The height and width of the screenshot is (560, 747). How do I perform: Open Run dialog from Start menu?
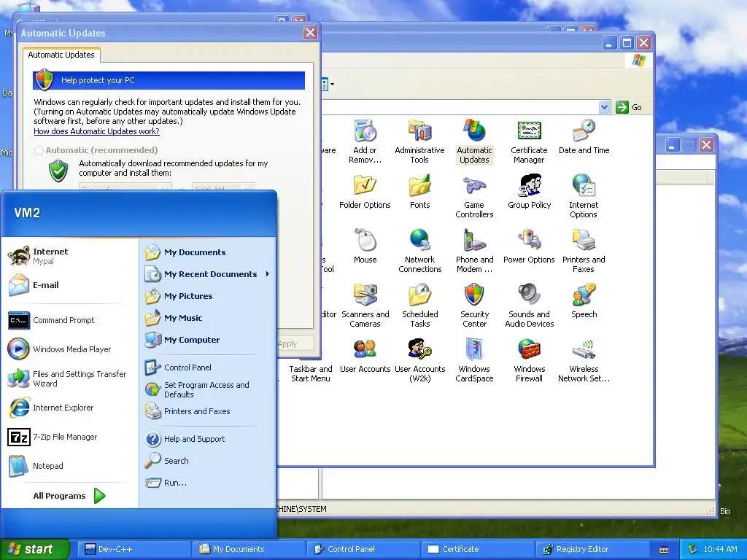coord(207,483)
